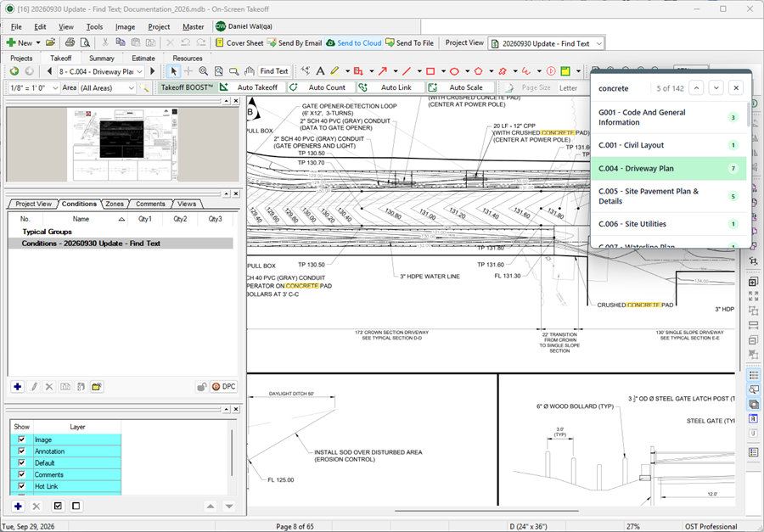
Task: Uncheck the Image layer Show checkbox
Action: pyautogui.click(x=21, y=440)
